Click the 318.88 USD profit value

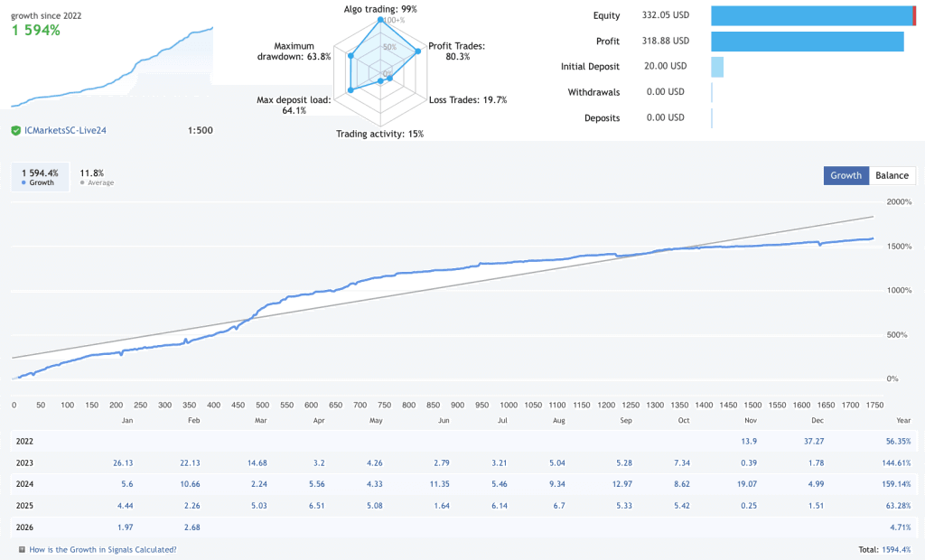(x=666, y=41)
